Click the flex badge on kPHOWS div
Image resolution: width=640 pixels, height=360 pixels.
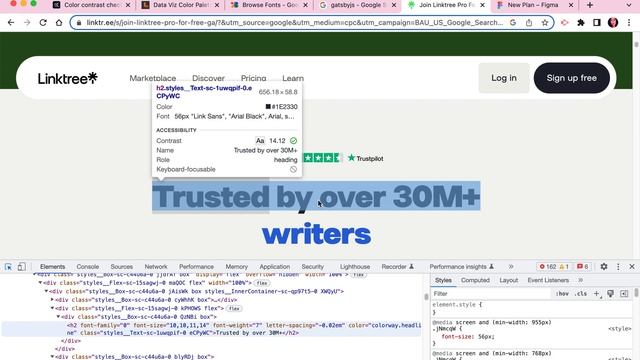pos(234,309)
